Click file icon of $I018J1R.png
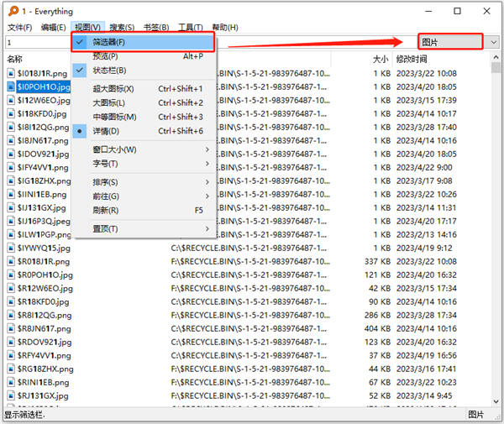 [x=11, y=74]
